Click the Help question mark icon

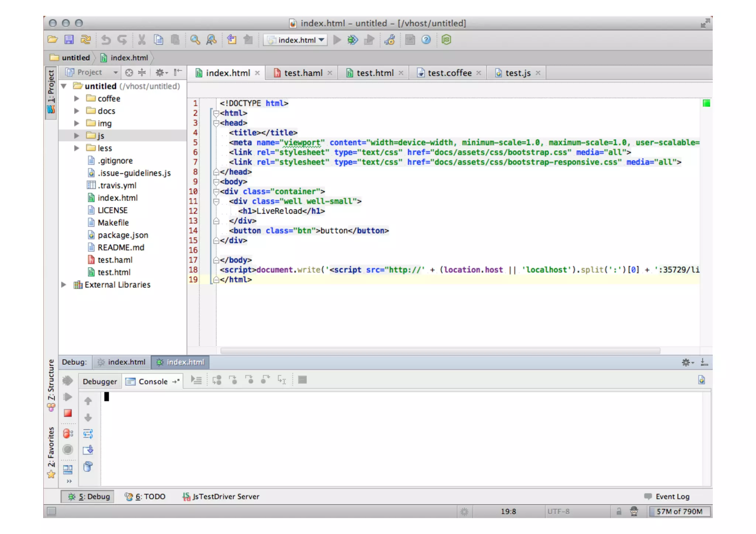tap(426, 39)
